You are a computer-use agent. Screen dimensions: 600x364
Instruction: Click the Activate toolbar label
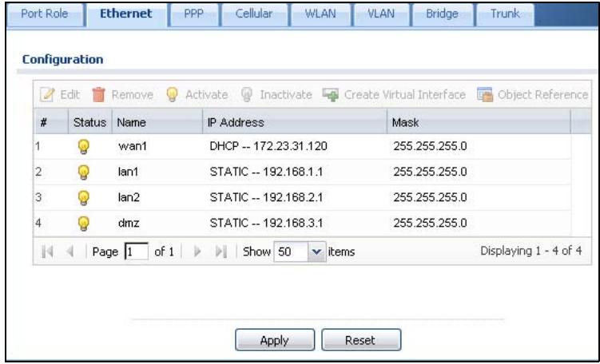(x=207, y=94)
